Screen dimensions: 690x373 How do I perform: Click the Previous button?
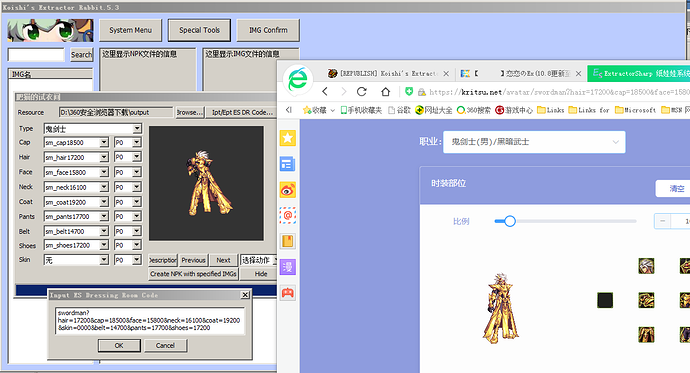point(193,260)
